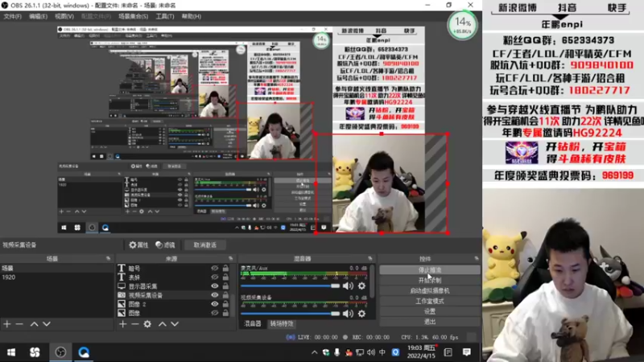Hide the 图像 2 source
This screenshot has height=362, width=644.
click(x=214, y=304)
